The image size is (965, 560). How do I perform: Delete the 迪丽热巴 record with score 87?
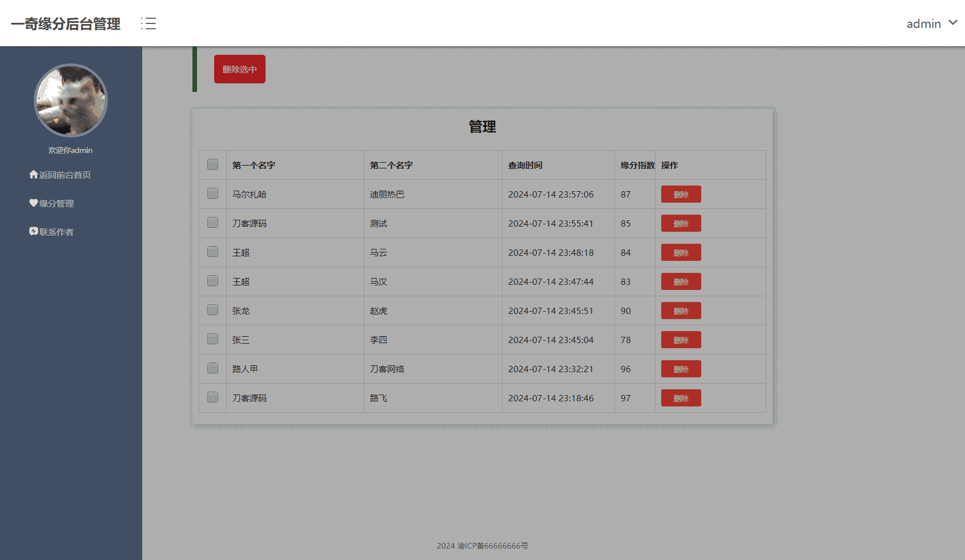click(x=681, y=195)
